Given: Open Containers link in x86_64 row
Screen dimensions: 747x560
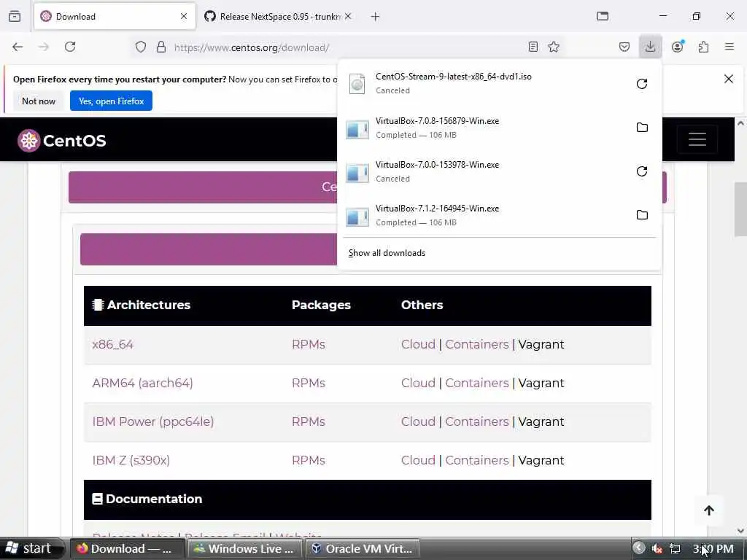Looking at the screenshot, I should pyautogui.click(x=477, y=344).
